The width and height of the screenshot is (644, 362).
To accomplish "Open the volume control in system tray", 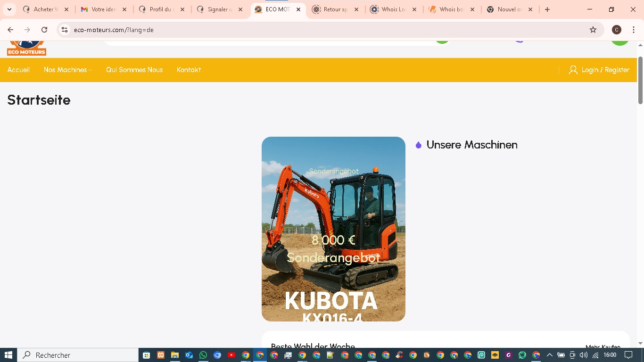I will click(584, 355).
